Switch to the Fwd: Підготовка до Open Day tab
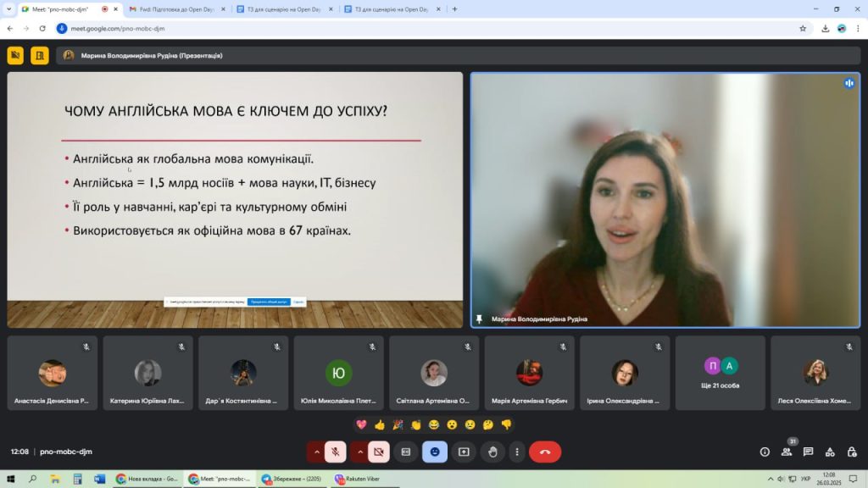Image resolution: width=868 pixels, height=488 pixels. point(174,9)
